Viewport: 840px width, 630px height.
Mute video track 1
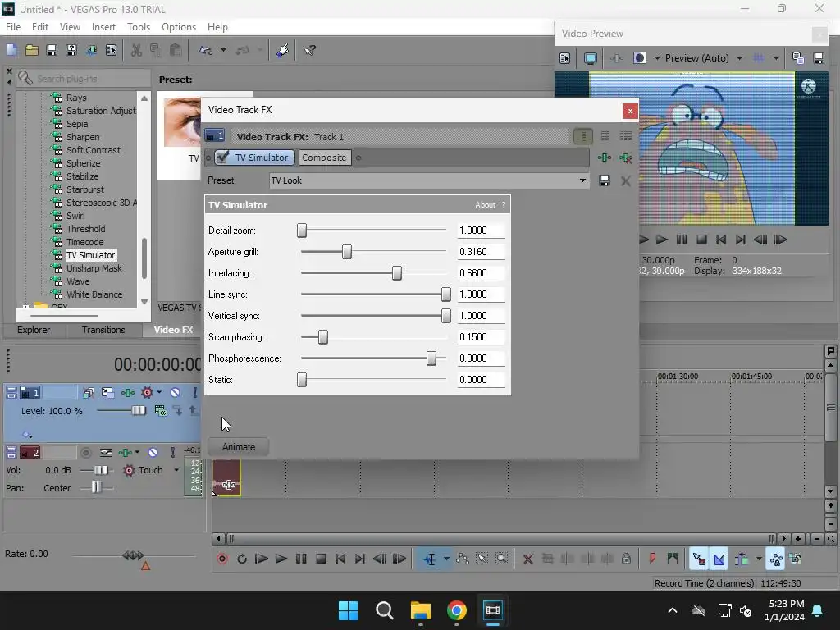tap(175, 393)
